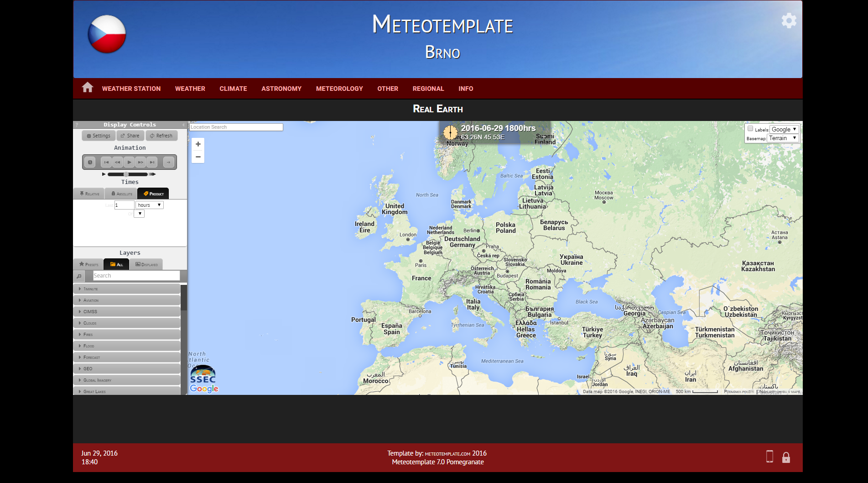Open the hours unit dropdown
This screenshot has width=868, height=483.
pyautogui.click(x=149, y=205)
